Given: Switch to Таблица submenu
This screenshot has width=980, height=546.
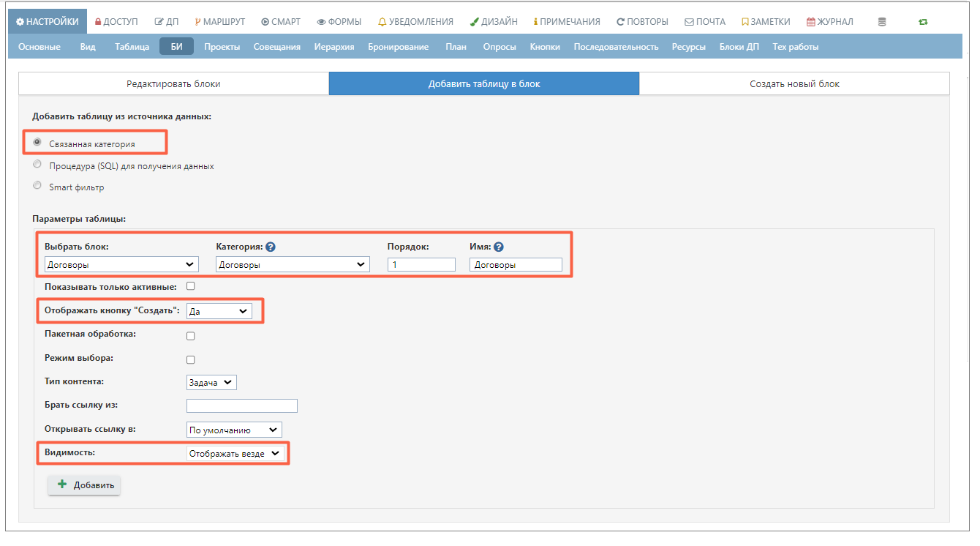Looking at the screenshot, I should (x=132, y=47).
